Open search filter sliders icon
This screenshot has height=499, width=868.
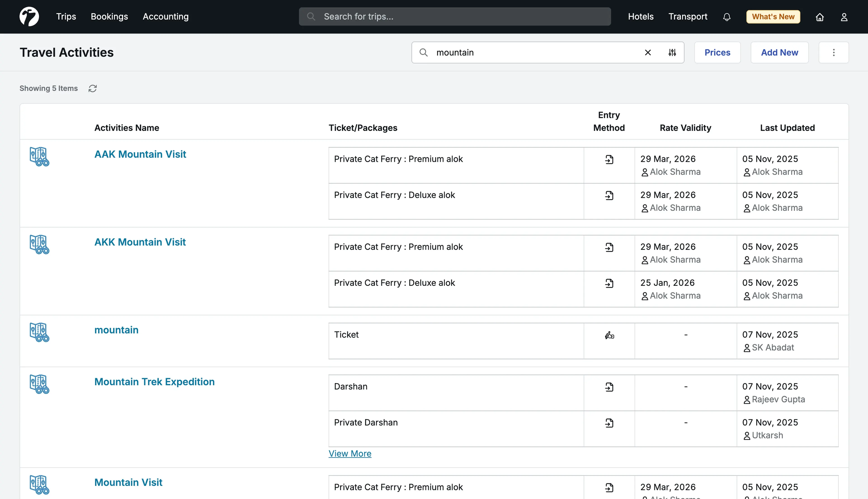point(672,52)
